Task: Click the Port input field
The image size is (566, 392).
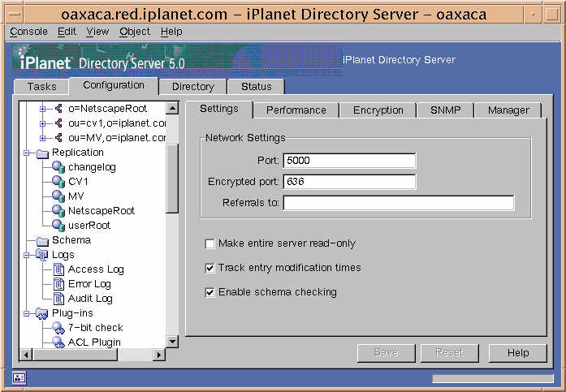Action: point(349,161)
